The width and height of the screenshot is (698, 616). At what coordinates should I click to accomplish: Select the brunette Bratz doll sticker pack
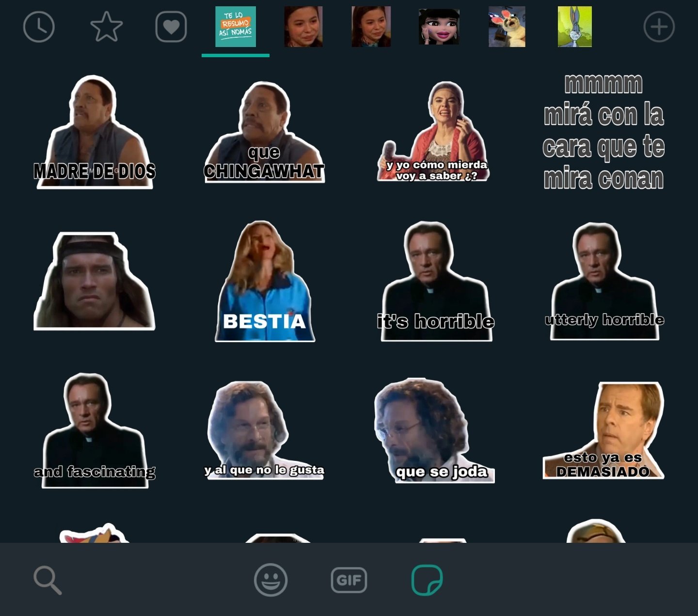pos(439,27)
